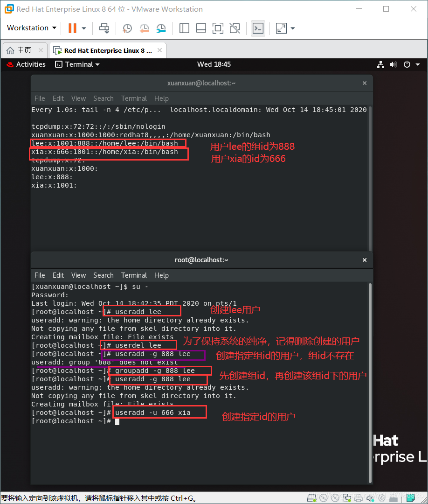Close the Red Hat Enterprise Linux 8 tab
Viewport: 428px width, 504px height.
click(159, 50)
